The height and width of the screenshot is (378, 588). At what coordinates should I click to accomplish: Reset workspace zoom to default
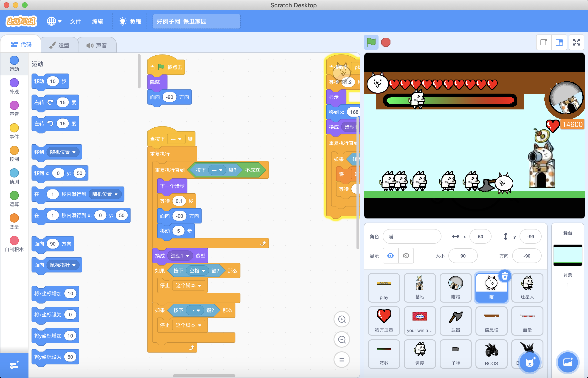point(342,360)
